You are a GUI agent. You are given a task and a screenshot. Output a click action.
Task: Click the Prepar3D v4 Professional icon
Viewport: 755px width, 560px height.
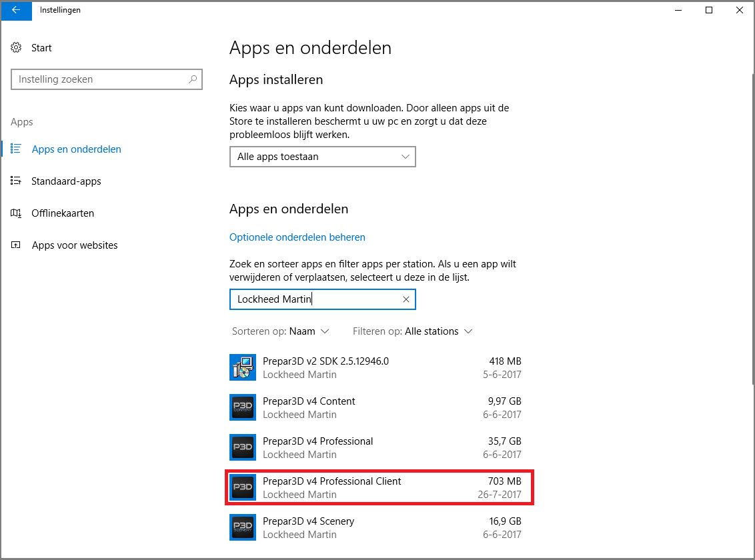[x=243, y=447]
